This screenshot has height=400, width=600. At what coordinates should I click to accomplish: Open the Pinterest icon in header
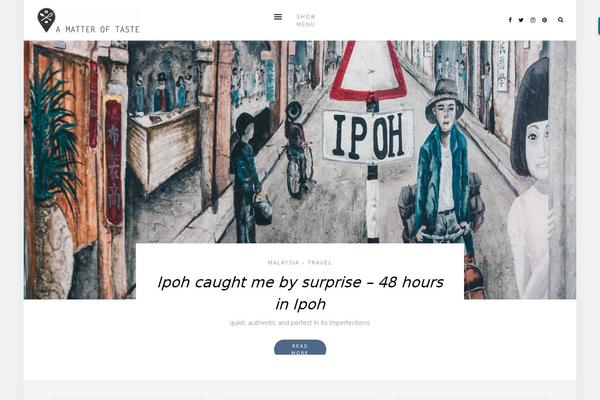tap(544, 20)
